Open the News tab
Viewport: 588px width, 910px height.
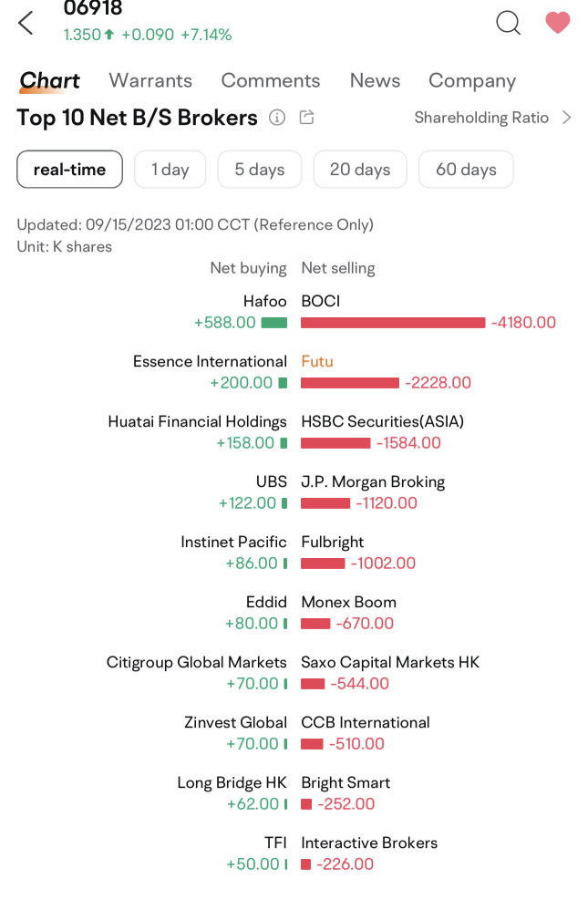375,80
